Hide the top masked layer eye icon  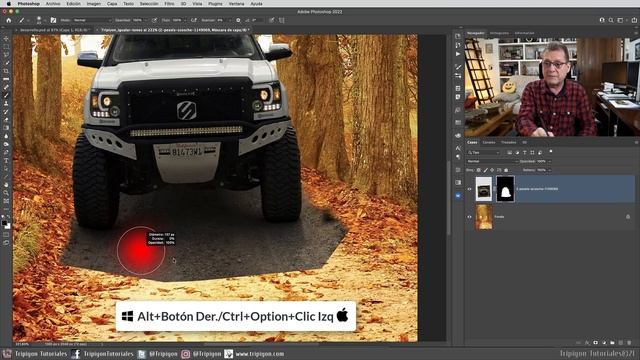coord(469,189)
